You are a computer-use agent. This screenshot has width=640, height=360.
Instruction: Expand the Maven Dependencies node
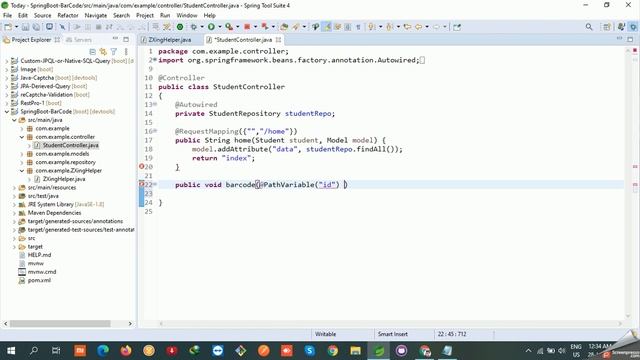tap(14, 213)
